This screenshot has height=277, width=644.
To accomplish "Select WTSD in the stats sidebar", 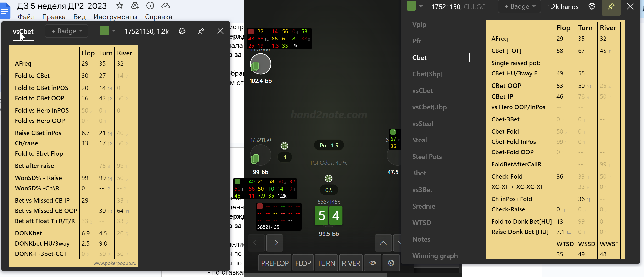I will pos(421,222).
